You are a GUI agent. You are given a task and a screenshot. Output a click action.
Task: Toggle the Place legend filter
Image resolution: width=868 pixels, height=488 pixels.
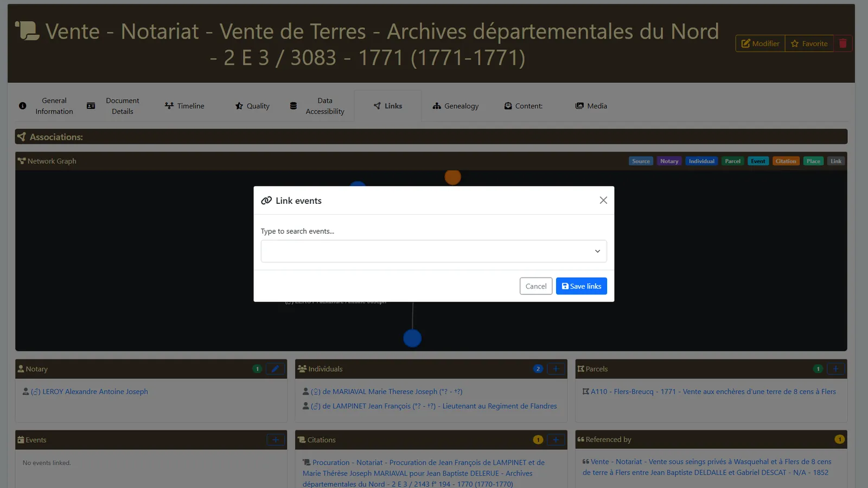click(813, 161)
